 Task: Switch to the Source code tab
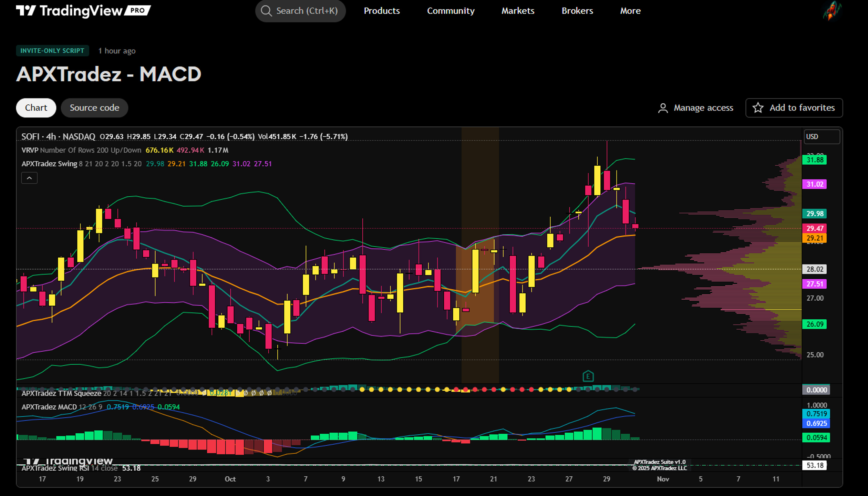94,108
